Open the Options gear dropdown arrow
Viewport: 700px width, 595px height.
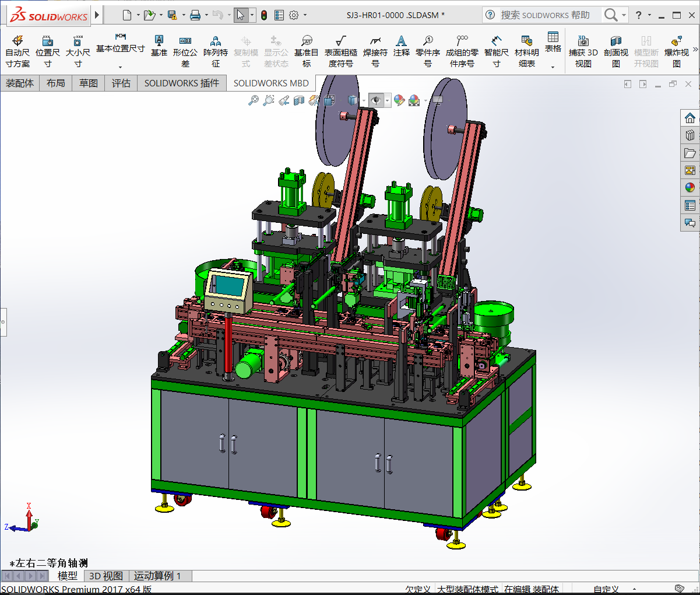305,15
